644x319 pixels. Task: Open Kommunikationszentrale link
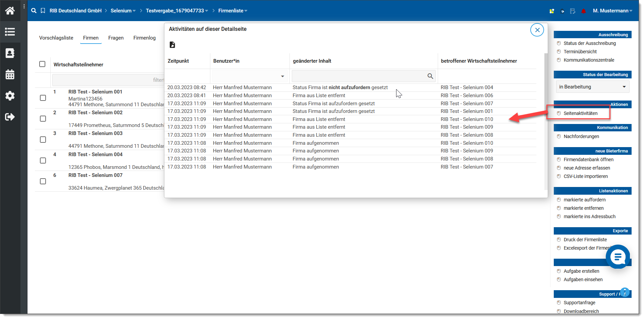pos(589,60)
